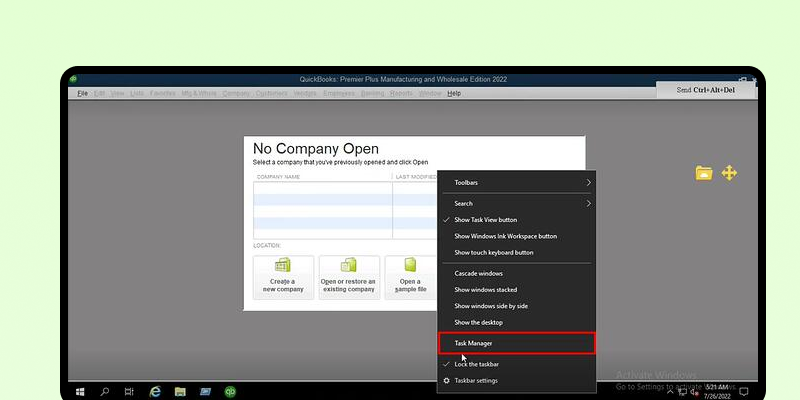Viewport: 800px width, 400px height.
Task: Click the yellow folder file-transfer icon
Action: (704, 173)
